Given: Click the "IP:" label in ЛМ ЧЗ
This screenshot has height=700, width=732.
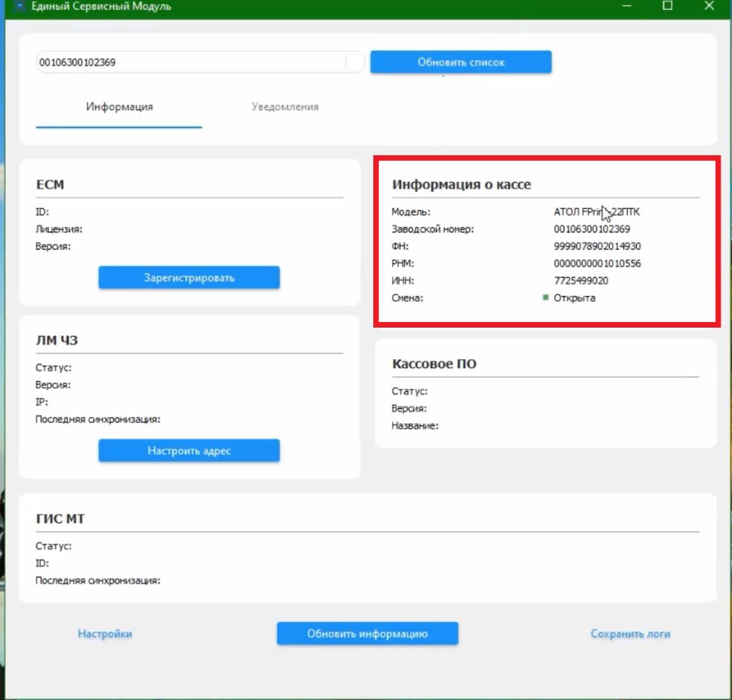Looking at the screenshot, I should (41, 402).
